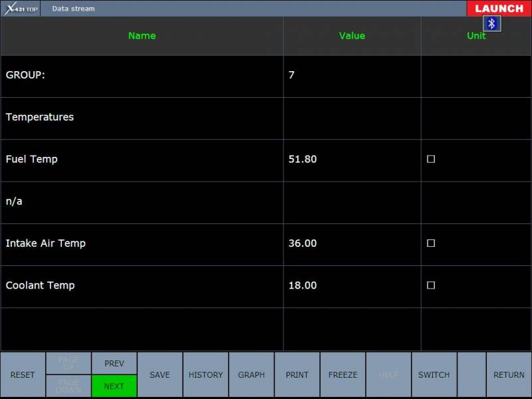Click the Bluetooth icon

pos(491,23)
